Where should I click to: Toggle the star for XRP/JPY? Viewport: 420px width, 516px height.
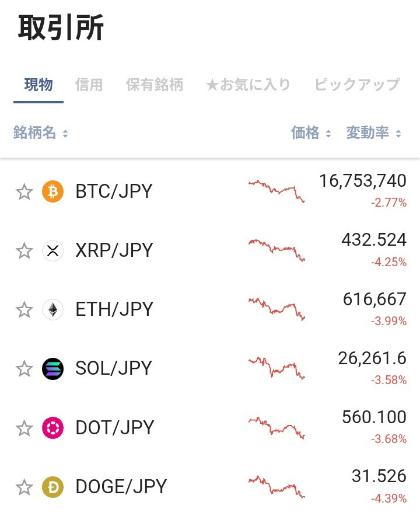coord(24,251)
